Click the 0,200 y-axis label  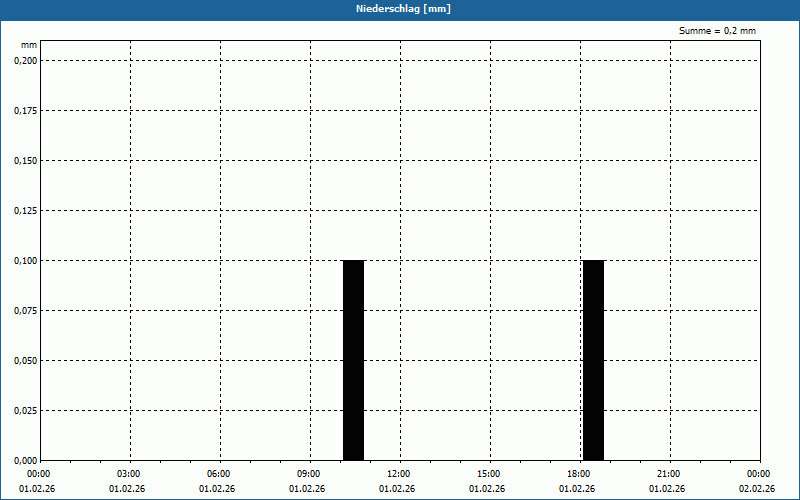coord(26,61)
